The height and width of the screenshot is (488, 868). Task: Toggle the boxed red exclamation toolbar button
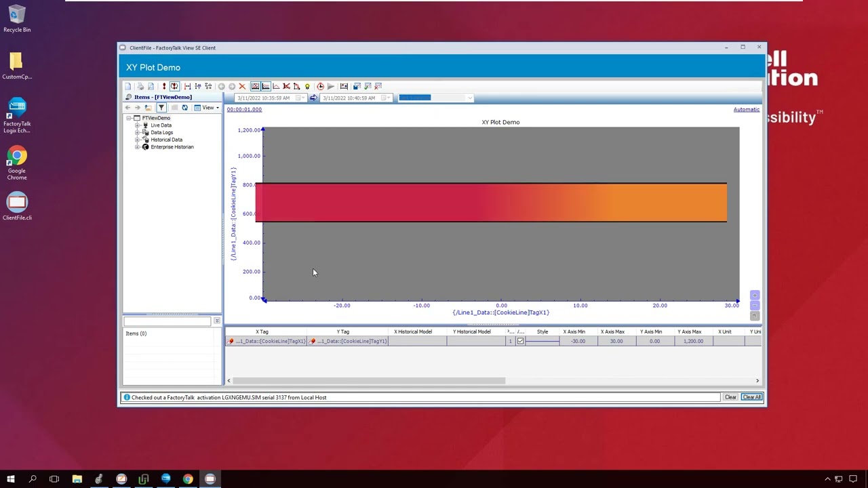tap(174, 87)
